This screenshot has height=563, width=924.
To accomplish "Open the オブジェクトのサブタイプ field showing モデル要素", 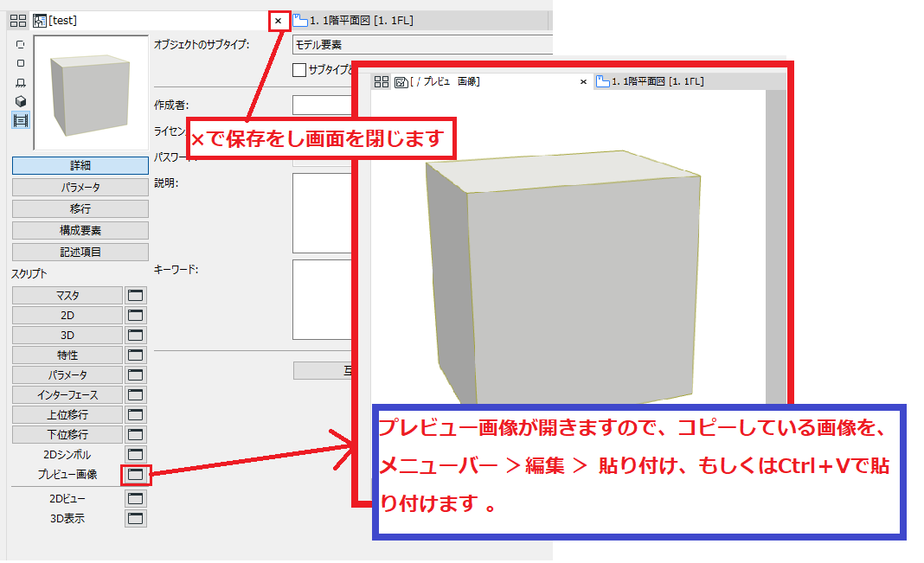I will click(x=422, y=45).
